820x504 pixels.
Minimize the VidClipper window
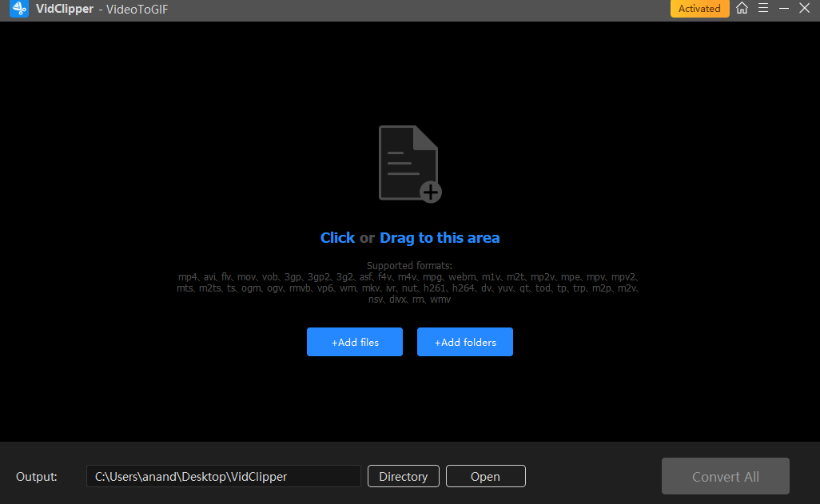(784, 9)
